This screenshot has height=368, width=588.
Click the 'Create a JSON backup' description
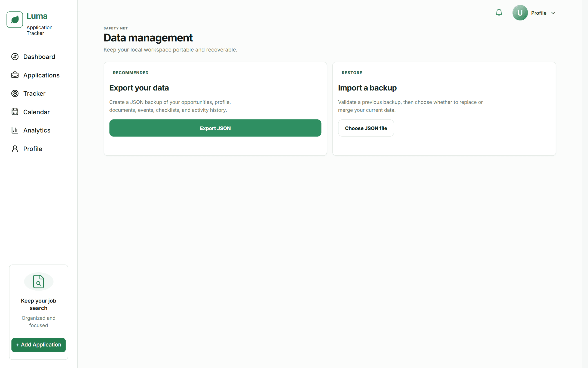pyautogui.click(x=170, y=106)
